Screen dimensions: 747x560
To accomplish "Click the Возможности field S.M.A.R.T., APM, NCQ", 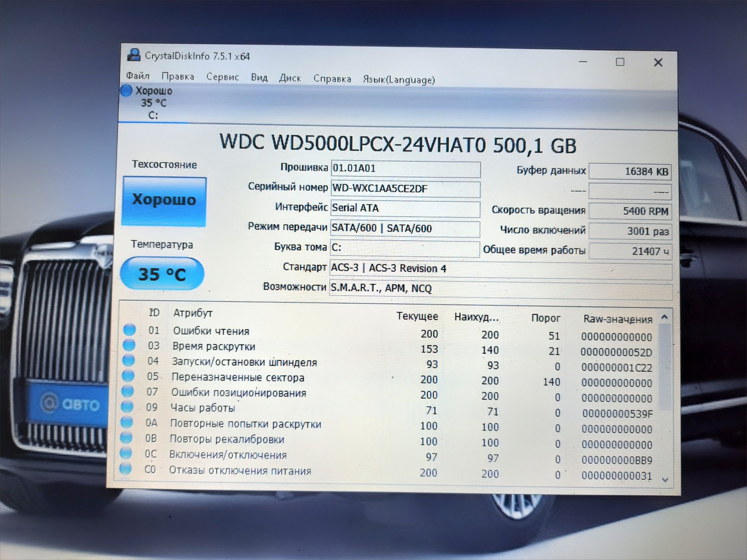I will click(x=501, y=290).
